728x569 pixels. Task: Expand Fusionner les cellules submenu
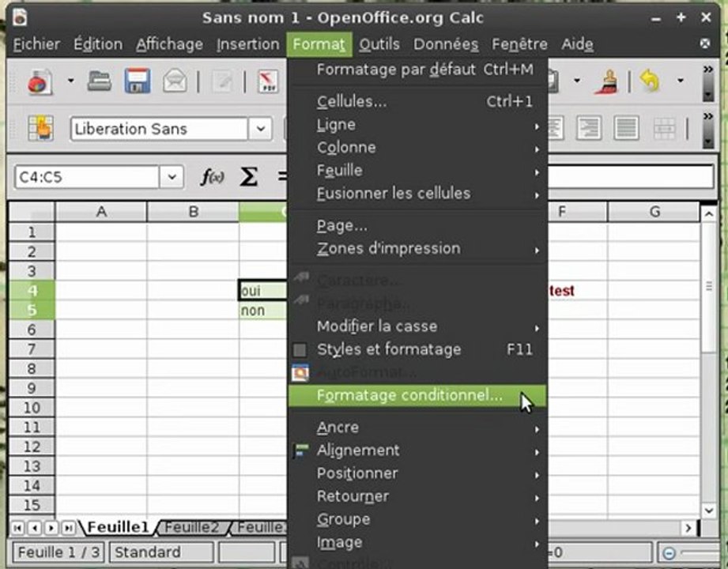(x=417, y=193)
